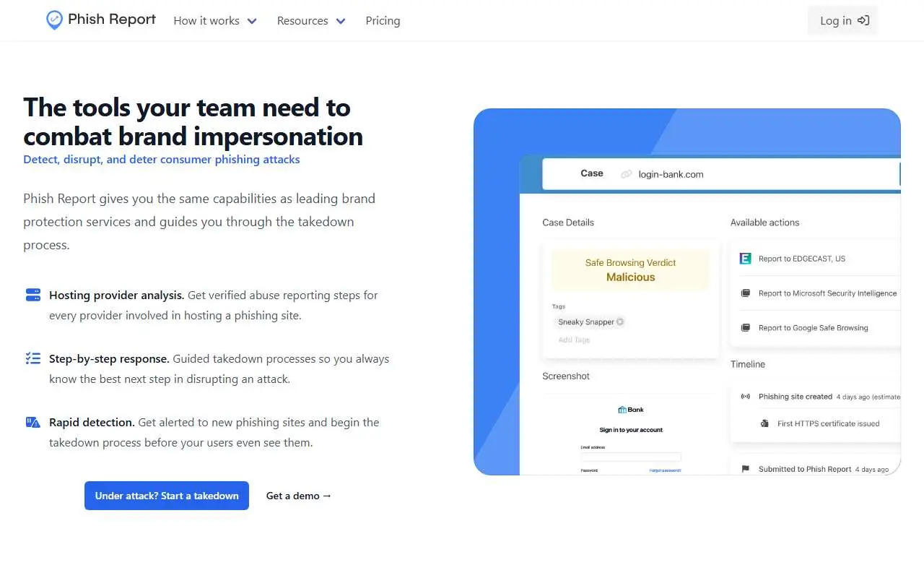Viewport: 924px width, 578px height.
Task: Click the icon beside Report to Microsoft Security Intelligence
Action: click(746, 293)
